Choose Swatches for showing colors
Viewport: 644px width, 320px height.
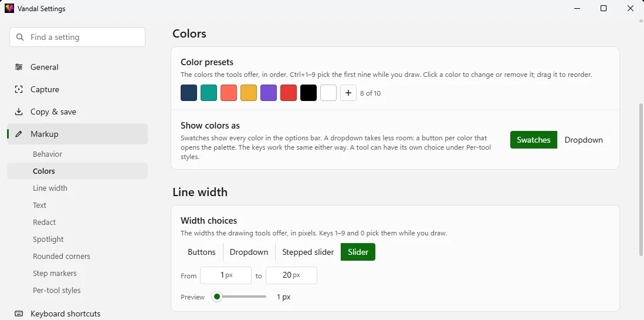point(534,140)
